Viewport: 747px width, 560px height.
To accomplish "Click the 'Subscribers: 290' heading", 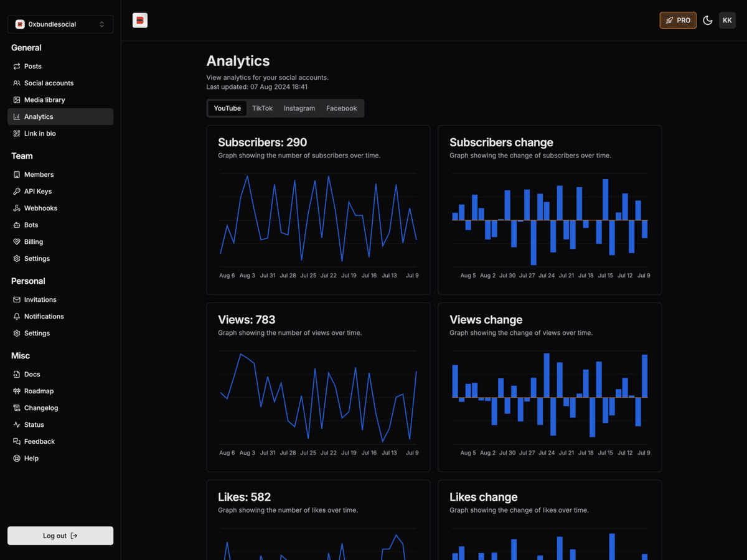I will [x=262, y=142].
